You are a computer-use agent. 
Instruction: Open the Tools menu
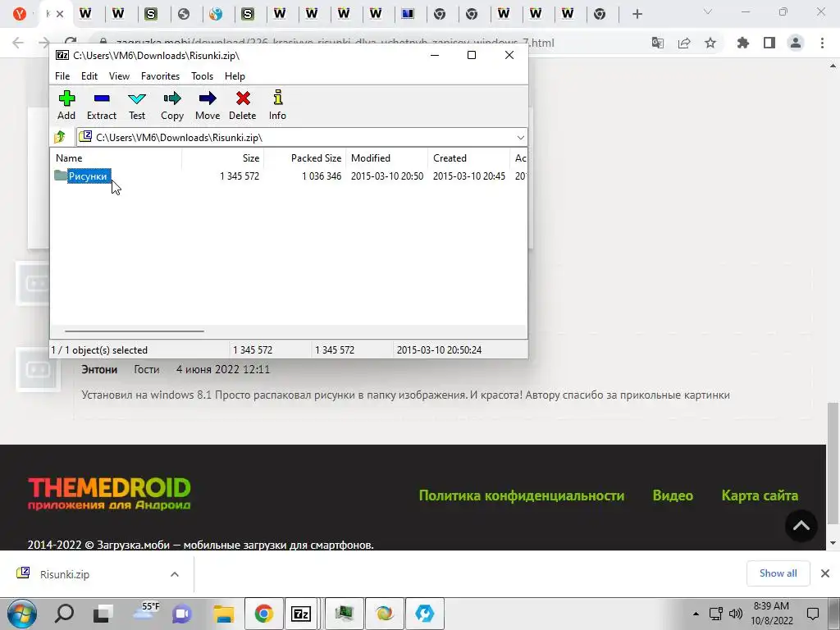(x=202, y=76)
